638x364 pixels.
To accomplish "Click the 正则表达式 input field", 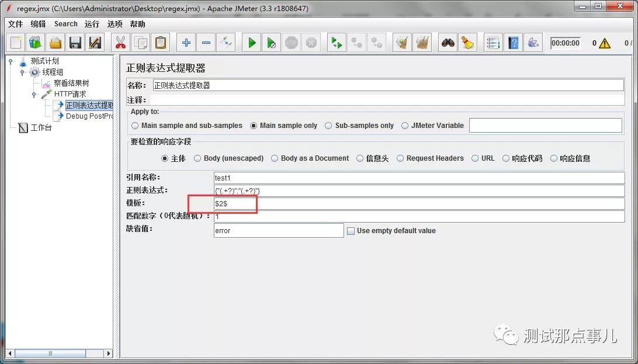I will pos(419,190).
